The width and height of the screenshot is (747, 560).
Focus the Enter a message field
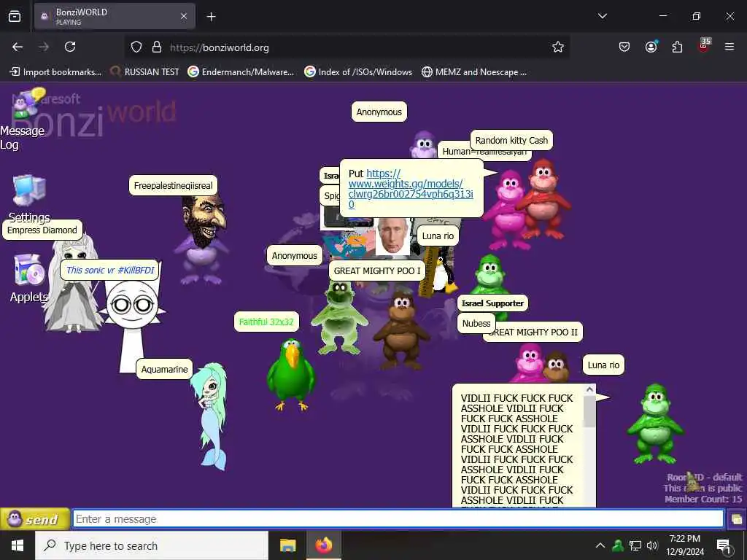click(x=398, y=519)
